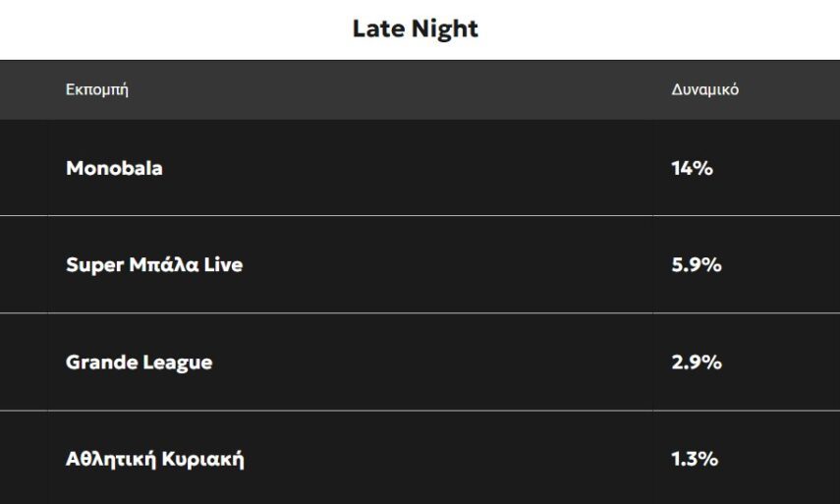Viewport: 840px width, 504px height.
Task: Click the empty header area between Εκπομπή and Δυναμικό
Action: tap(393, 90)
